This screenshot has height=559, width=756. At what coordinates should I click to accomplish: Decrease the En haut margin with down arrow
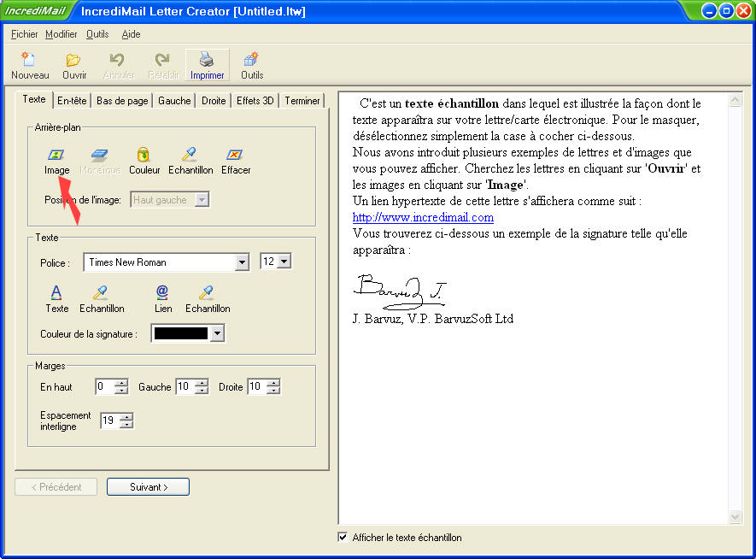pyautogui.click(x=122, y=391)
